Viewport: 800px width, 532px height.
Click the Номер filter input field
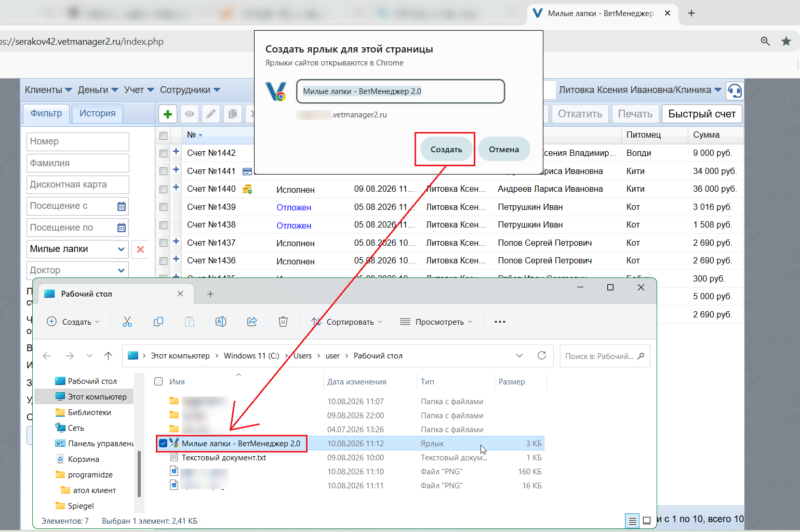tap(78, 141)
